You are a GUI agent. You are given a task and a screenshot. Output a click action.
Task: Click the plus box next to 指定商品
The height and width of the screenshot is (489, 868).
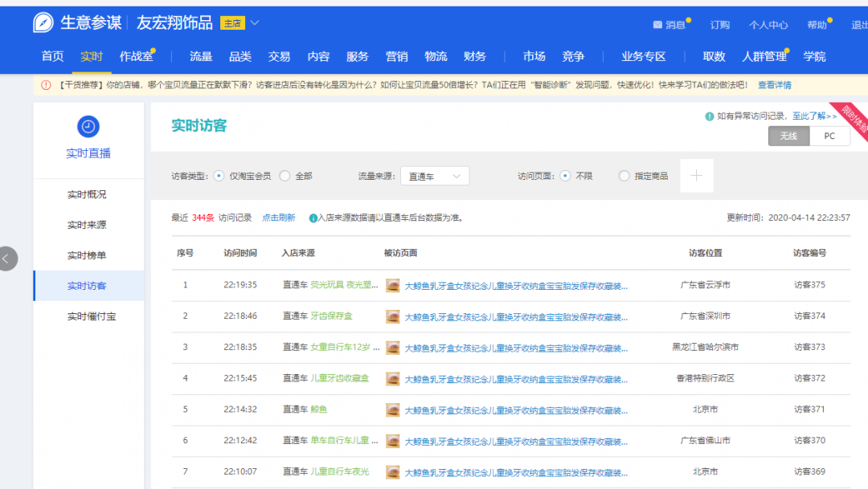(696, 174)
